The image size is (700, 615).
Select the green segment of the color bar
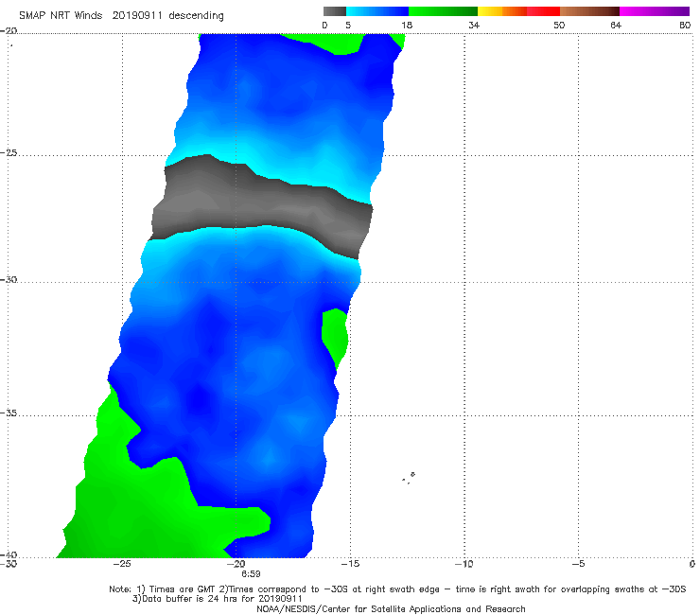point(443,11)
